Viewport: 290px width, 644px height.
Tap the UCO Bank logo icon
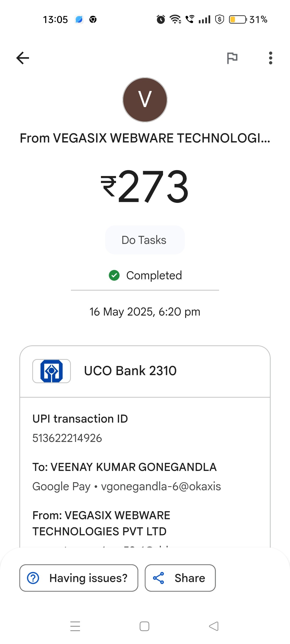tap(52, 371)
